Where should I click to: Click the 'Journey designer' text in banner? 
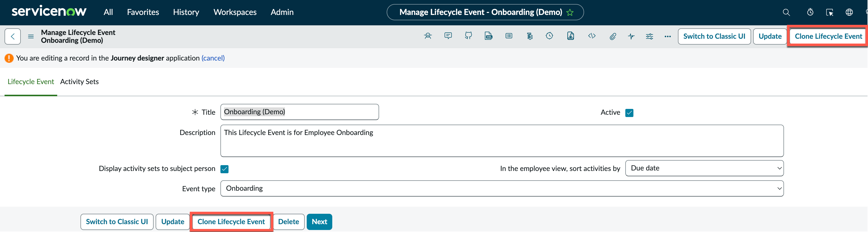pos(137,58)
